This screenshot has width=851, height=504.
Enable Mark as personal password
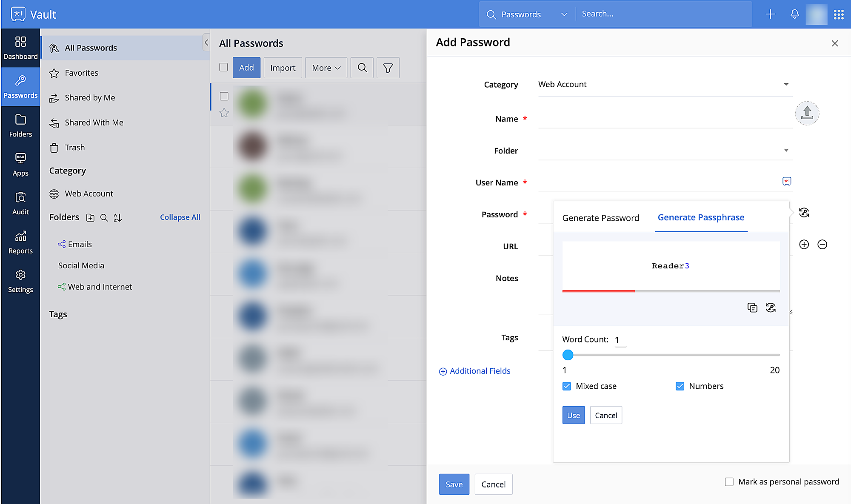click(x=729, y=482)
